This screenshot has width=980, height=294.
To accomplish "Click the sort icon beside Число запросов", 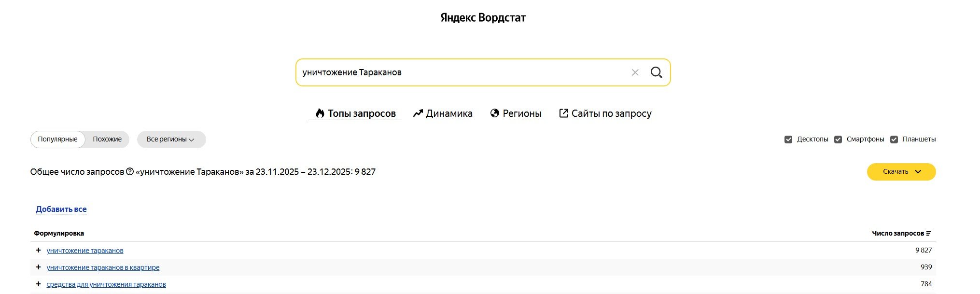I will pos(928,233).
